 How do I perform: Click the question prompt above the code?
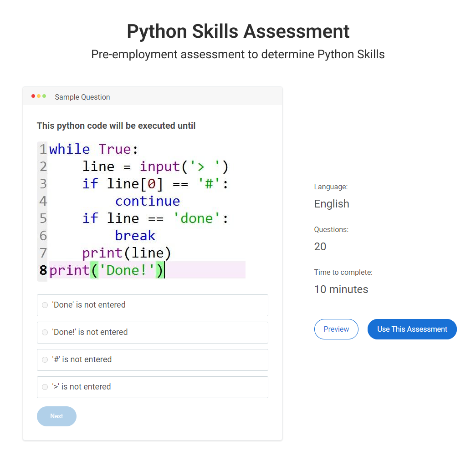click(116, 126)
